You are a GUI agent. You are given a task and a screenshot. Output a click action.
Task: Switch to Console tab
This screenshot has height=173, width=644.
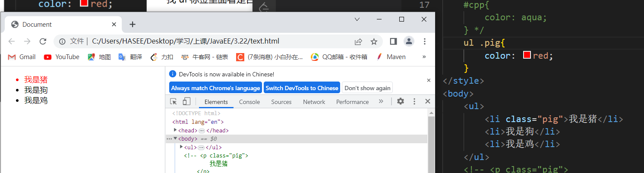(x=249, y=102)
